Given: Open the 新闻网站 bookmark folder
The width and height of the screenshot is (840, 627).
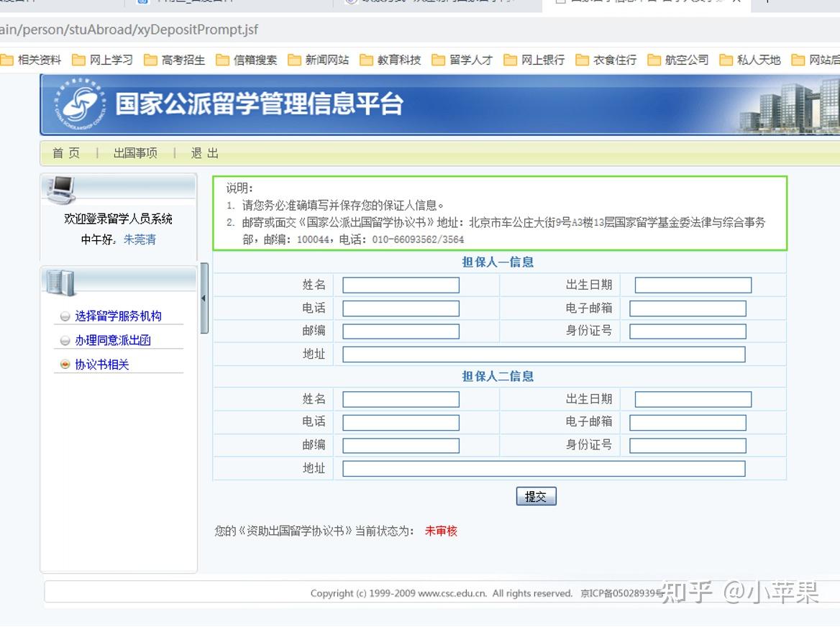Looking at the screenshot, I should [318, 60].
